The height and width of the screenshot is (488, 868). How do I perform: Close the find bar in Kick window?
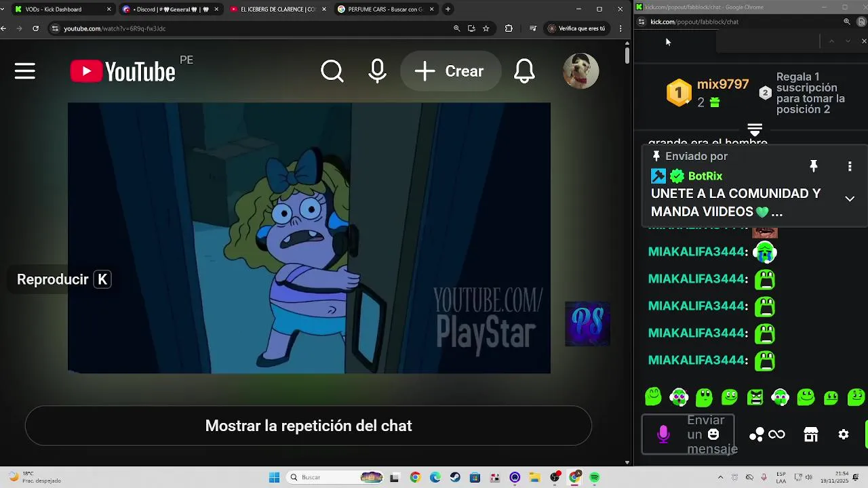(863, 41)
